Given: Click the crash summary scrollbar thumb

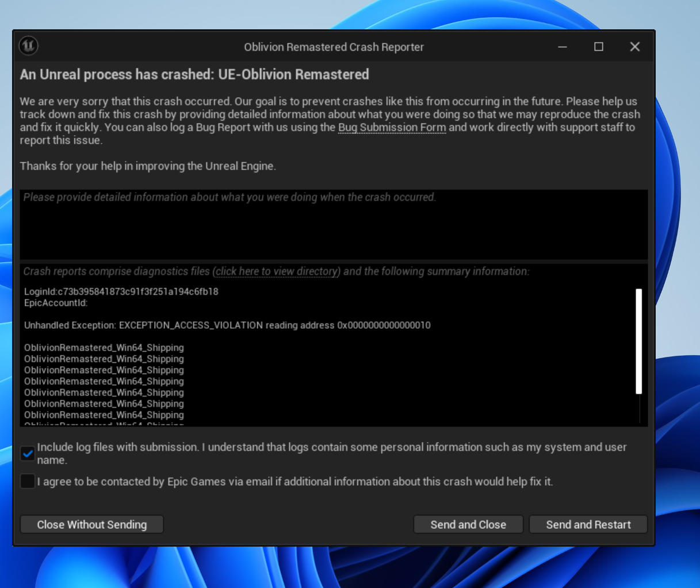Looking at the screenshot, I should pos(638,341).
